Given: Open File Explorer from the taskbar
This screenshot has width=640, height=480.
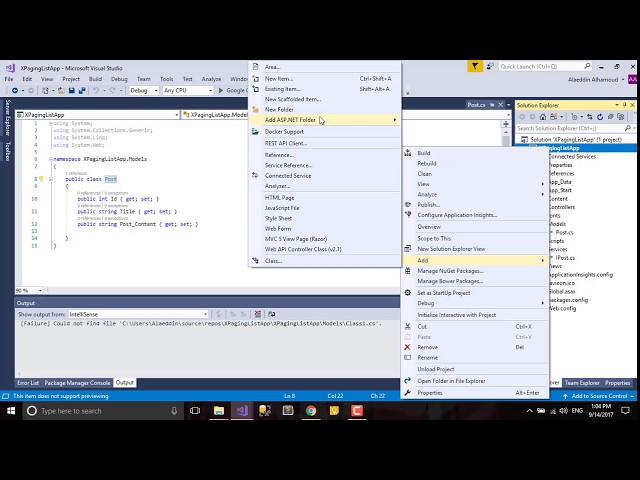Looking at the screenshot, I should [219, 411].
